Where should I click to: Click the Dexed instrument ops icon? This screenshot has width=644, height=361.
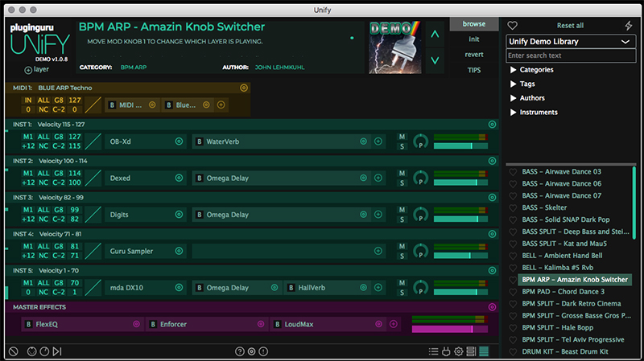coord(179,178)
